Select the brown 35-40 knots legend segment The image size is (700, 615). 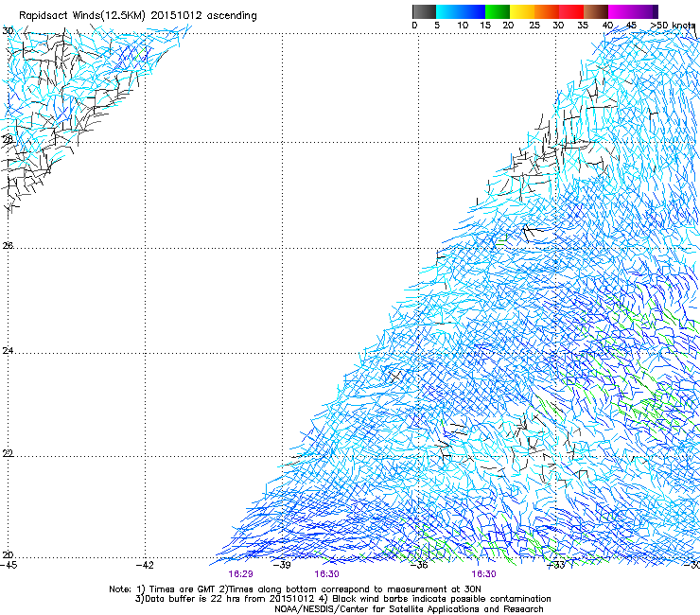tap(596, 11)
